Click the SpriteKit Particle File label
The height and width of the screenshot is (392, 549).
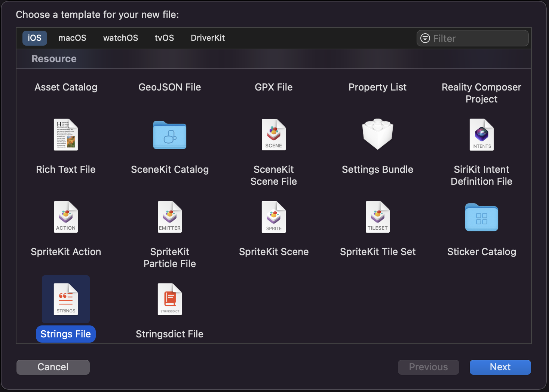coord(170,258)
